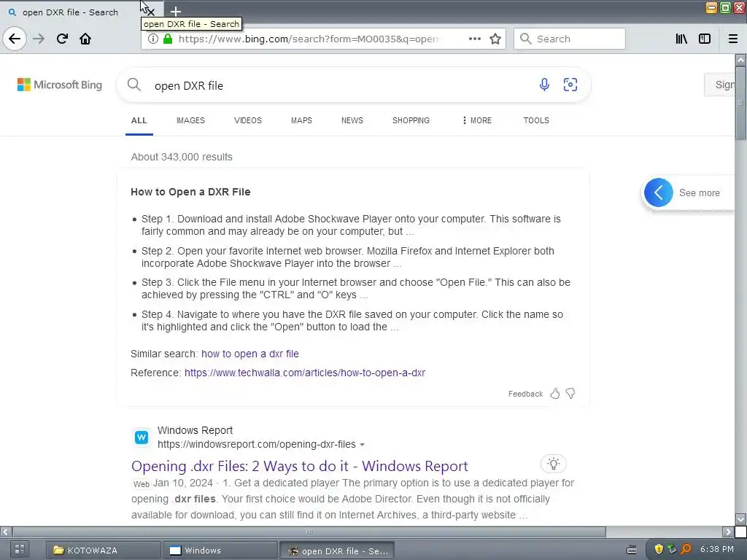This screenshot has width=747, height=560.
Task: Start voice search with the microphone icon
Action: (x=544, y=85)
